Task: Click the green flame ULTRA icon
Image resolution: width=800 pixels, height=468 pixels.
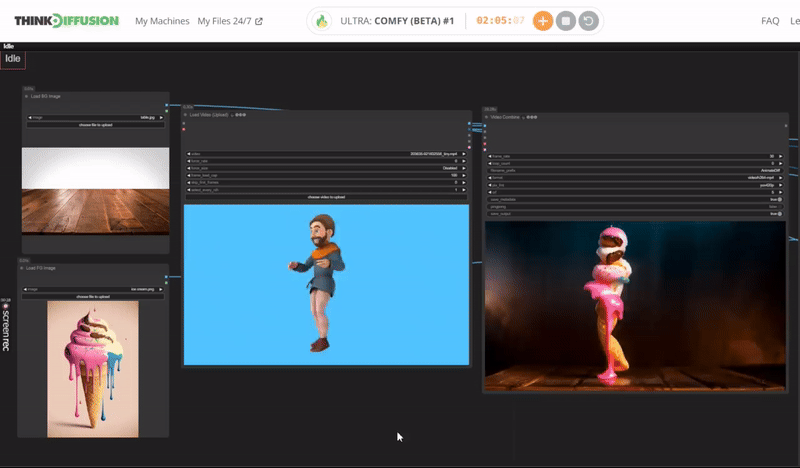Action: click(322, 21)
